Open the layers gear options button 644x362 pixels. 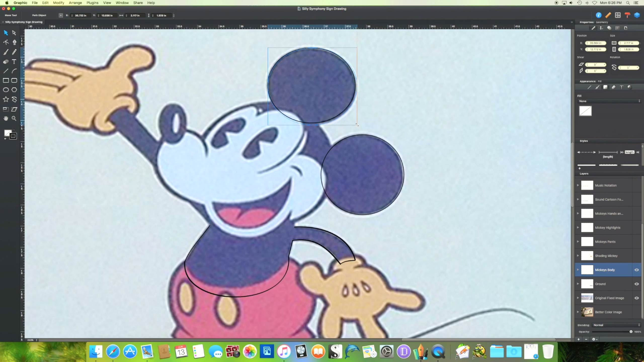tap(595, 339)
